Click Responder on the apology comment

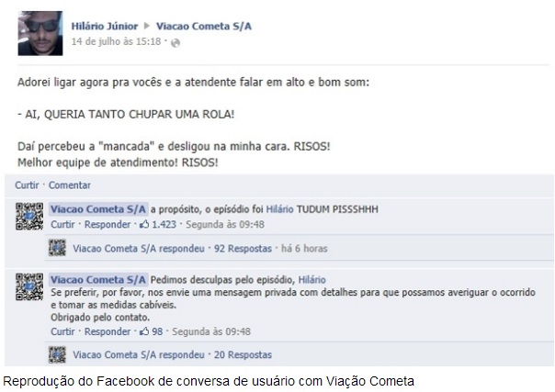coord(108,331)
